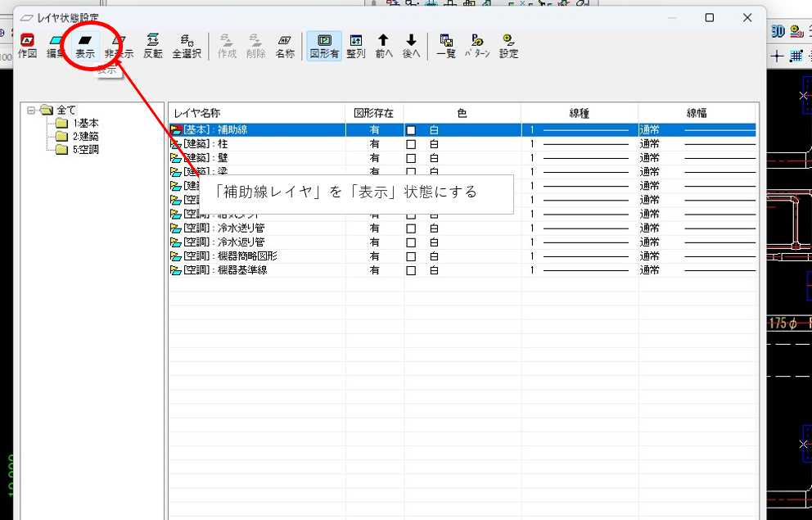Click the 有 cell in 機器基準線 row
The width and height of the screenshot is (812, 520).
pos(374,270)
